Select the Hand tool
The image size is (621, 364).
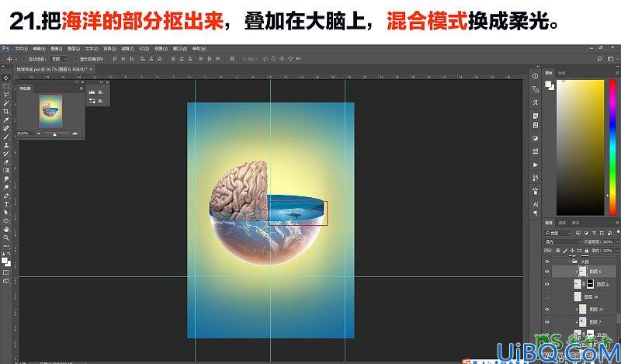pyautogui.click(x=6, y=229)
